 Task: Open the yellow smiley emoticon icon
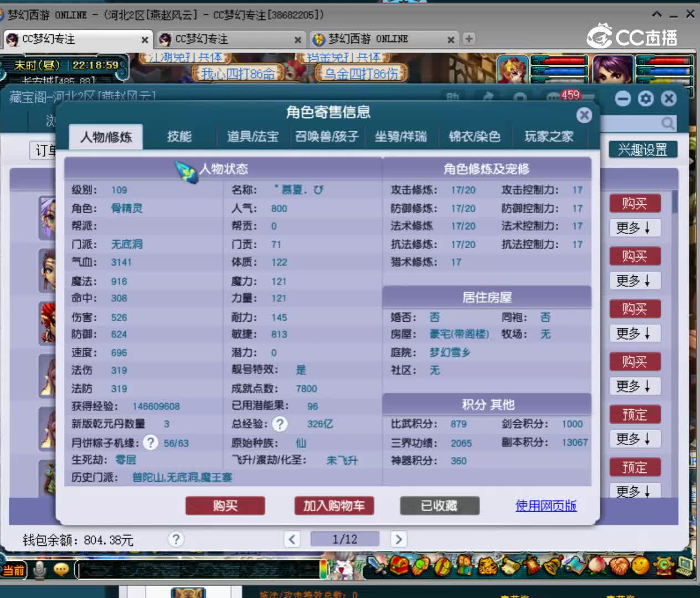click(x=641, y=566)
